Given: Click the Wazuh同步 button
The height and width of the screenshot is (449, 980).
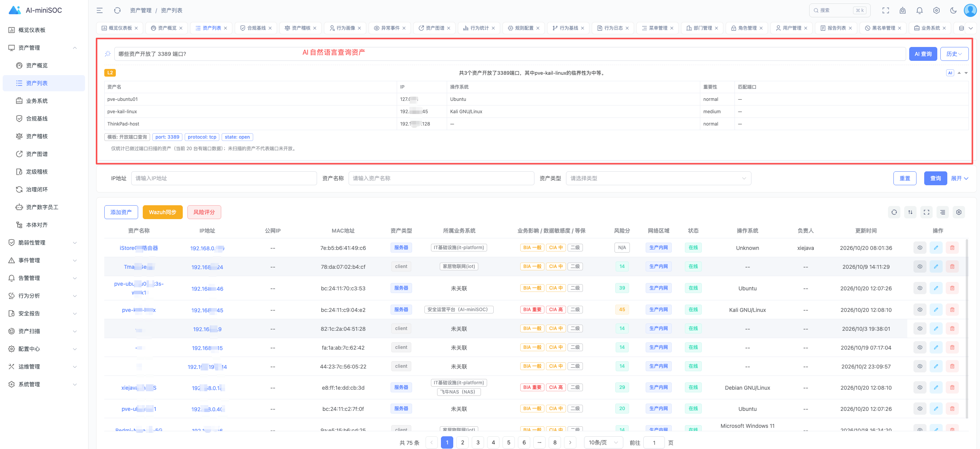Looking at the screenshot, I should [163, 212].
